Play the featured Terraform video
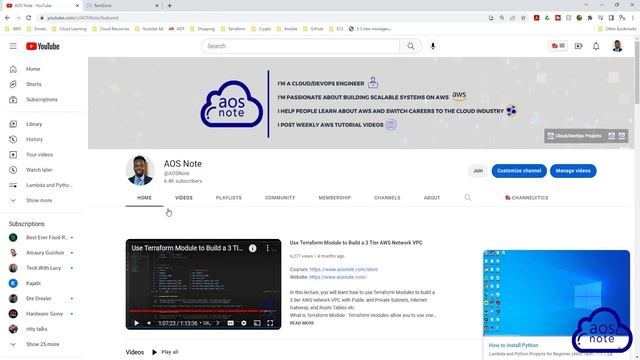Image resolution: width=640 pixels, height=360 pixels. [x=136, y=323]
